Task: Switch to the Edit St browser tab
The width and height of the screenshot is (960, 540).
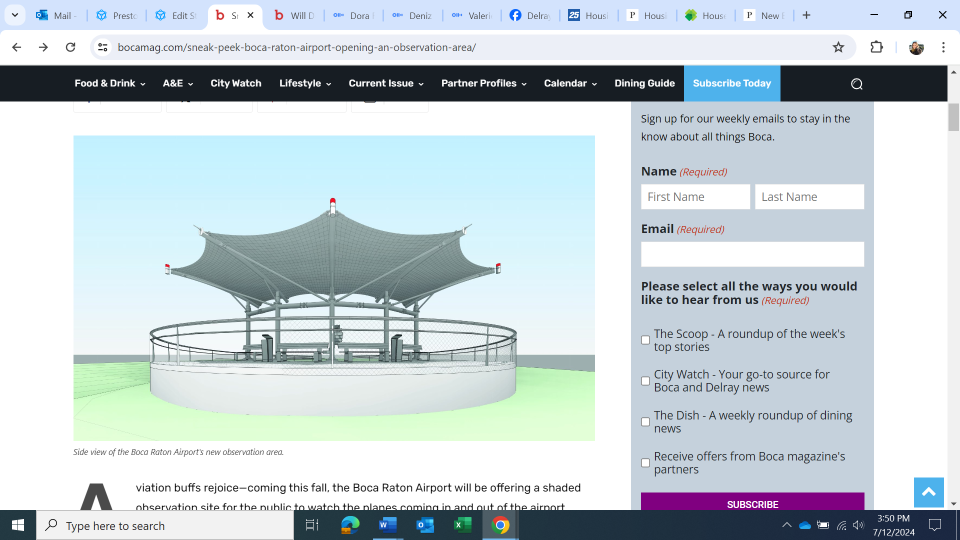Action: [176, 15]
